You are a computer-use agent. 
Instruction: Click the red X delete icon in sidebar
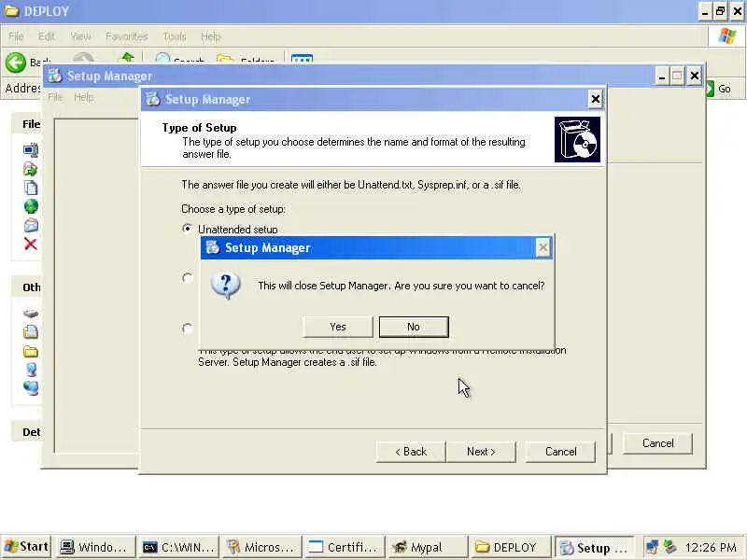click(31, 245)
